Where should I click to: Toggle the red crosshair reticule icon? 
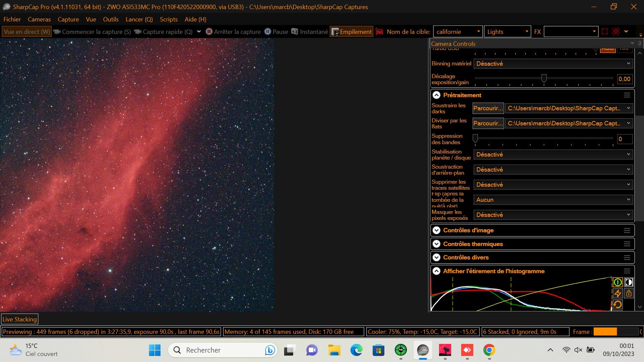[x=616, y=32]
